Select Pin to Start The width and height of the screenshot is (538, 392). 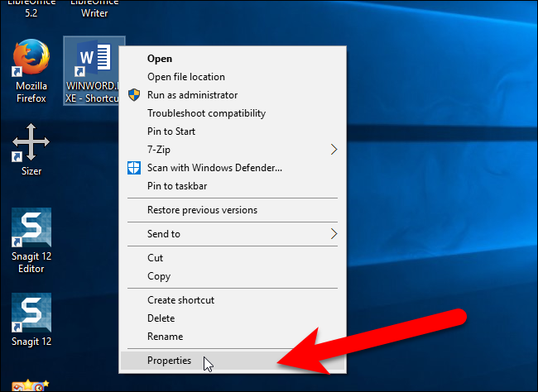pyautogui.click(x=171, y=131)
